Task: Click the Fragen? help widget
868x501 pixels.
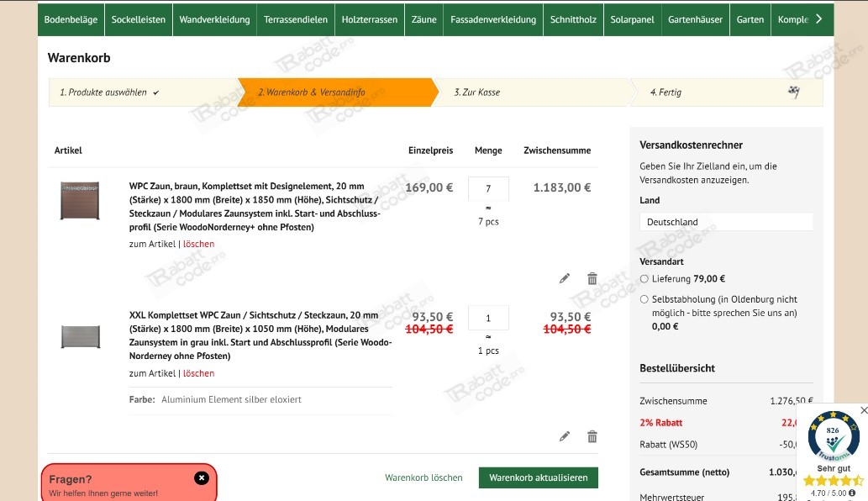Action: [129, 483]
